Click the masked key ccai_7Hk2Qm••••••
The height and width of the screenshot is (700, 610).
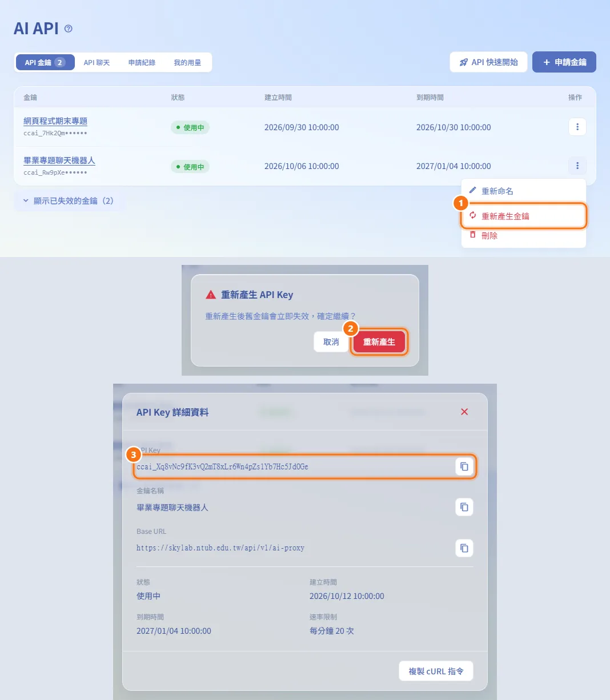pos(55,133)
